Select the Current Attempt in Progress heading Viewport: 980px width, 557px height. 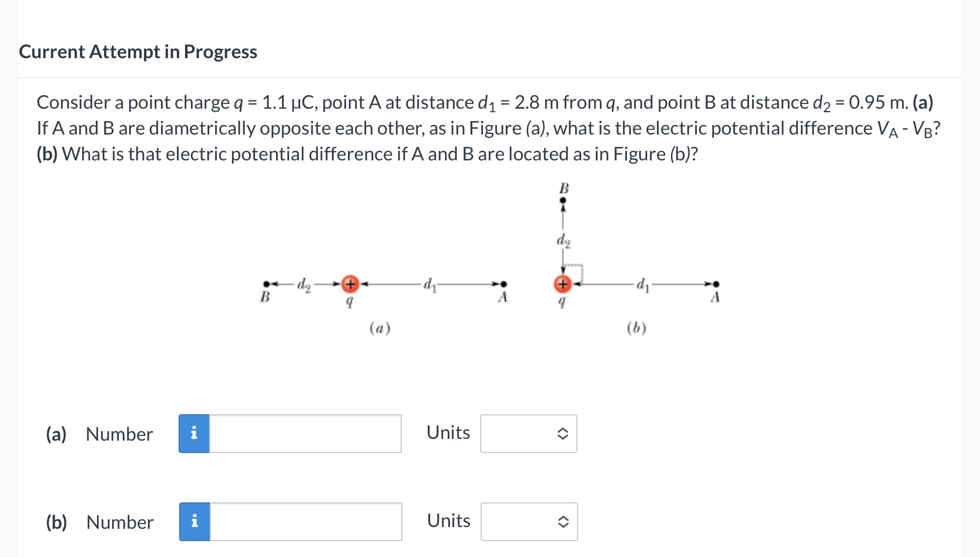(137, 52)
